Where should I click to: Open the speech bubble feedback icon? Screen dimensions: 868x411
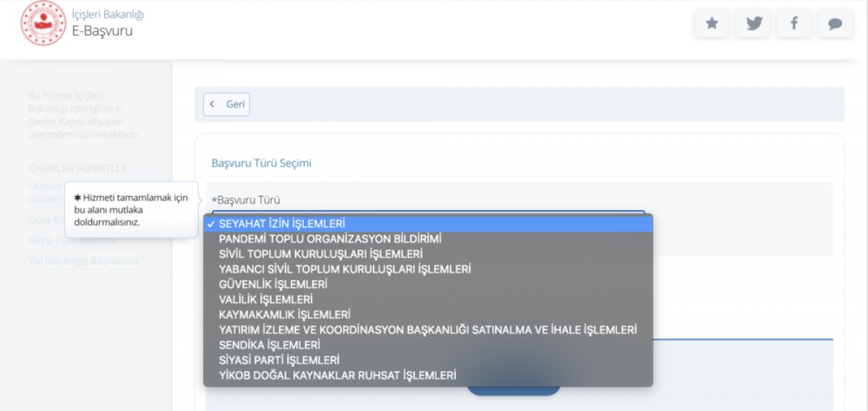coord(835,24)
